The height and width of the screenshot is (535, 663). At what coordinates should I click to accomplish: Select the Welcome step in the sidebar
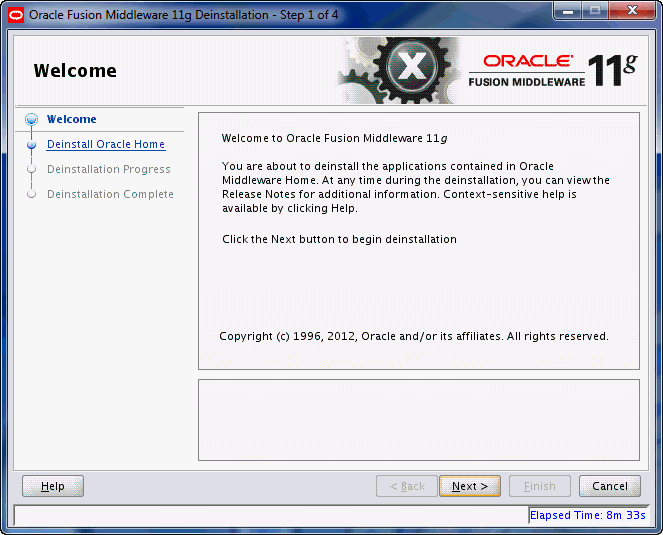(72, 119)
